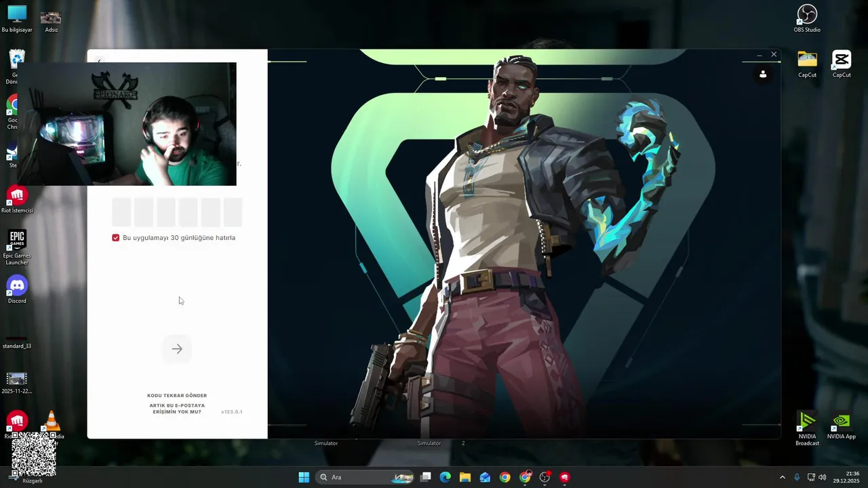
Task: Open Microsoft Edge from the taskbar
Action: click(446, 477)
